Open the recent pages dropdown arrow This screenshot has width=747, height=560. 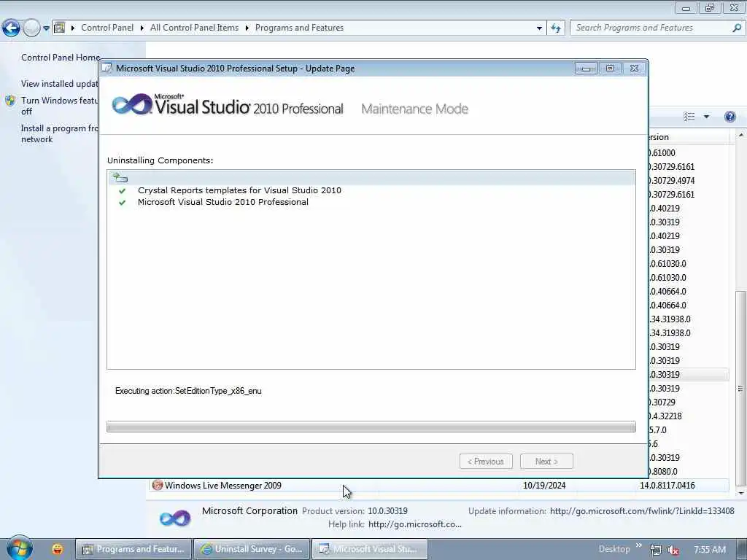tap(46, 28)
